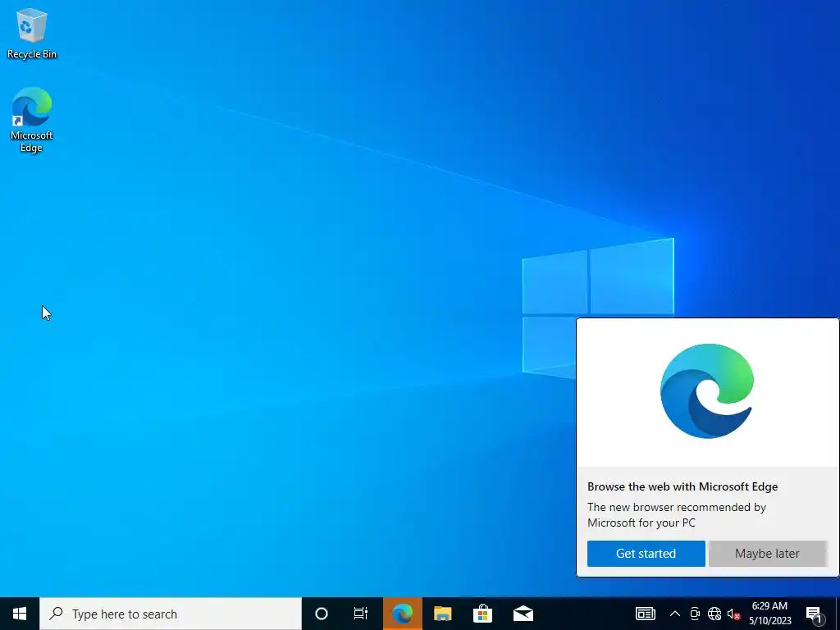Launch Microsoft Edge from the taskbar

(x=402, y=614)
